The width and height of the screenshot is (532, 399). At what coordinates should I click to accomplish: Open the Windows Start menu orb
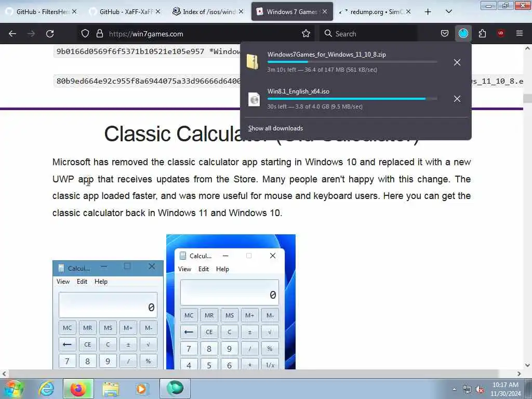pyautogui.click(x=14, y=389)
